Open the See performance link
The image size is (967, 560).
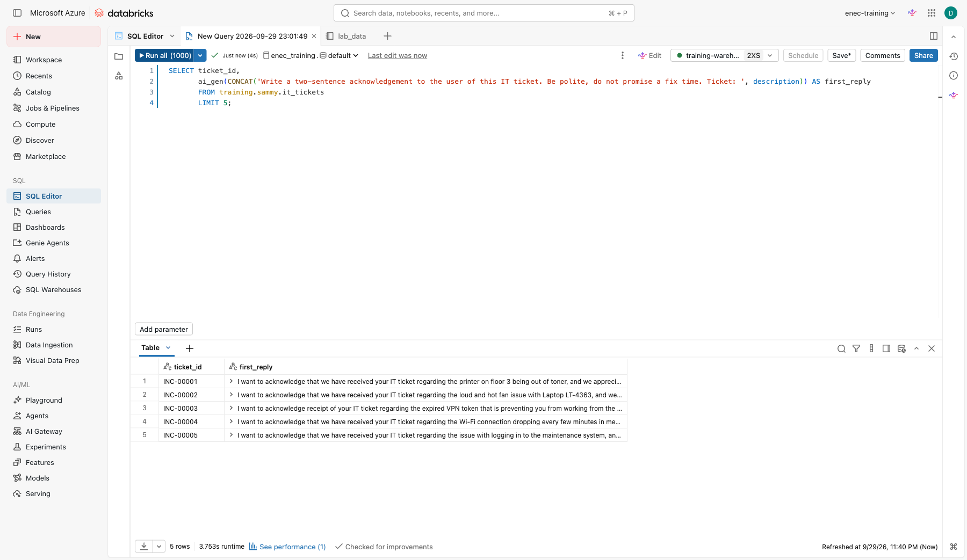click(287, 547)
